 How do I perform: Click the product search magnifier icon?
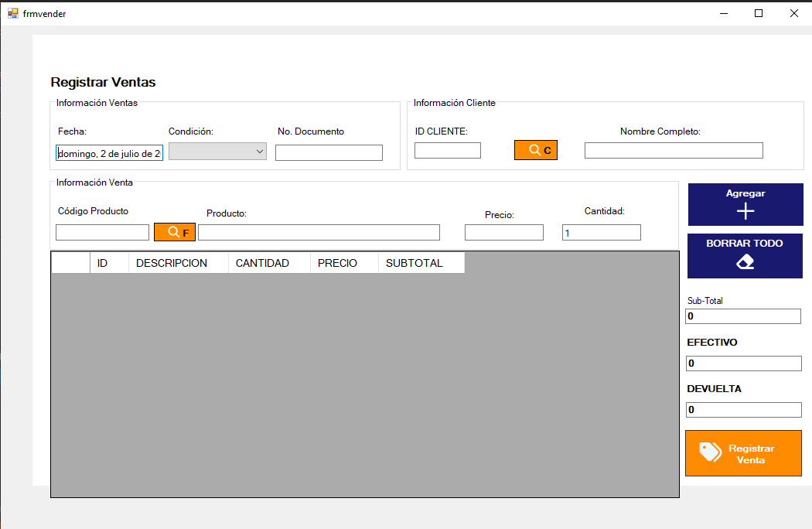point(174,231)
